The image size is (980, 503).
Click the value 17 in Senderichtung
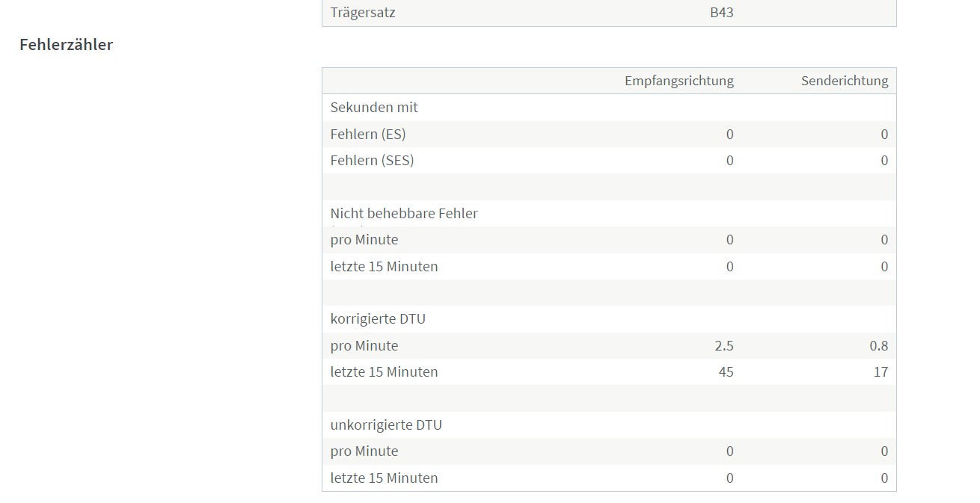tap(881, 372)
